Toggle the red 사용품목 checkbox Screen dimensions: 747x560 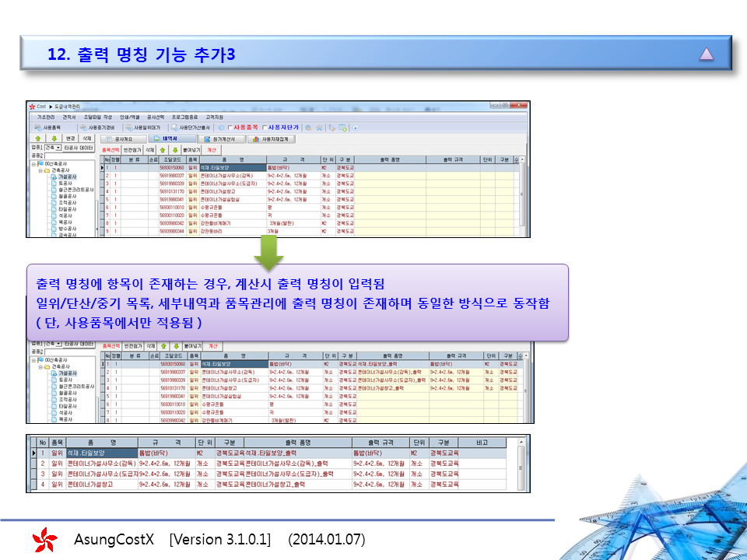tap(230, 128)
